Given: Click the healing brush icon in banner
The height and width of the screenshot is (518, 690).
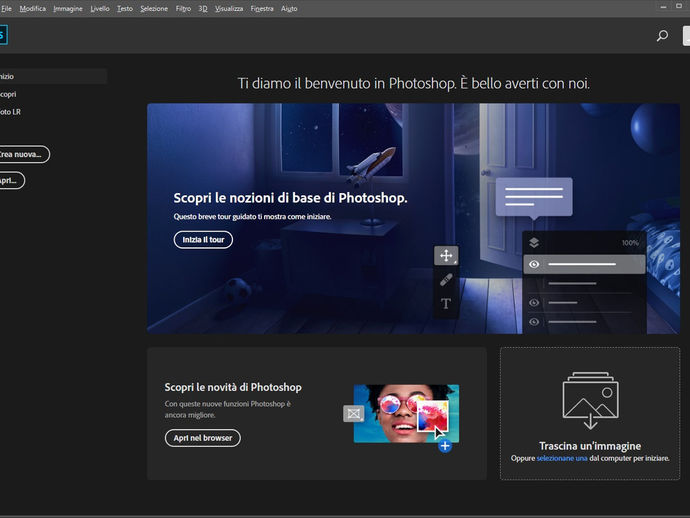Looking at the screenshot, I should click(x=446, y=279).
